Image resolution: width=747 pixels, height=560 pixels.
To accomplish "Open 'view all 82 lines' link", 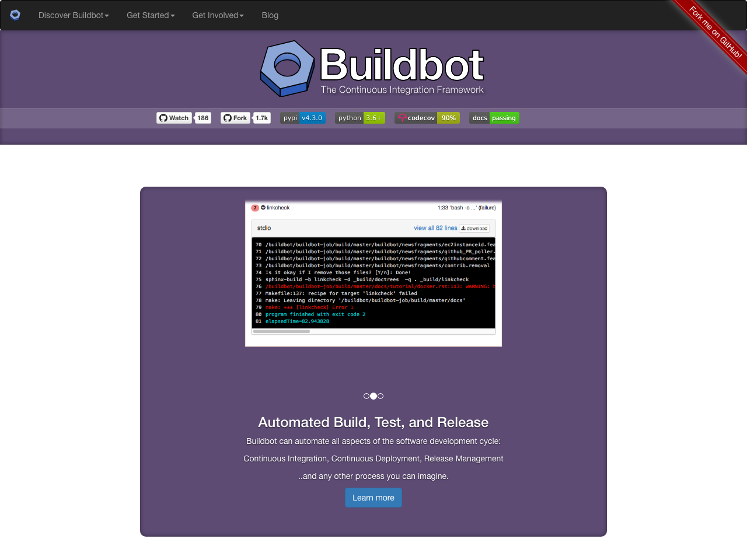I will (x=435, y=228).
